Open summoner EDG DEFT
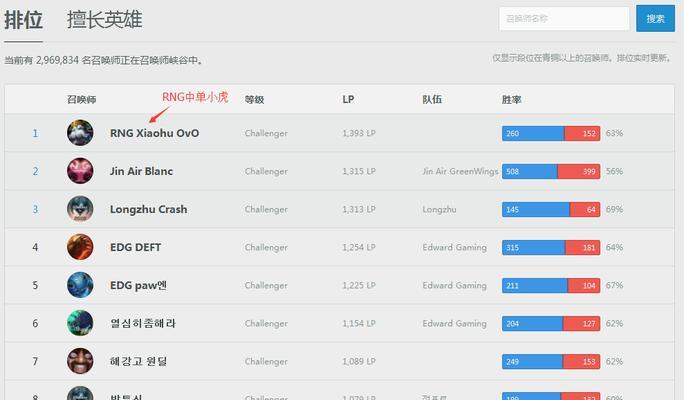This screenshot has width=684, height=400. [x=136, y=247]
